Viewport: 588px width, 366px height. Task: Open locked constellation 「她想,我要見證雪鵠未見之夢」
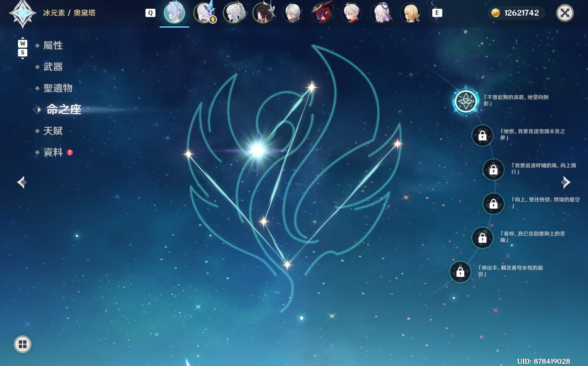[482, 135]
